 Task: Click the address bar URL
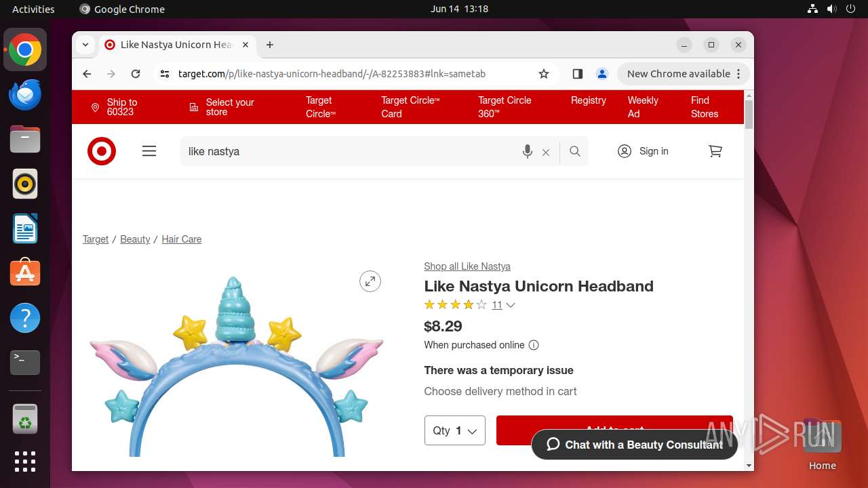(332, 74)
